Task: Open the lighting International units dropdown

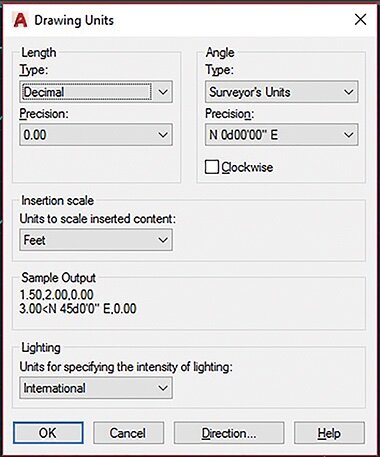Action: [x=96, y=388]
